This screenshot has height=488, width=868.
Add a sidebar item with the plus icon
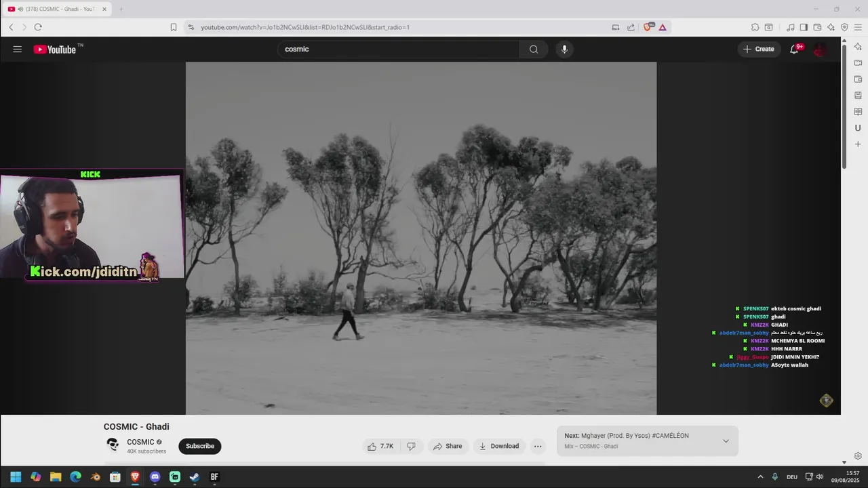click(x=858, y=144)
